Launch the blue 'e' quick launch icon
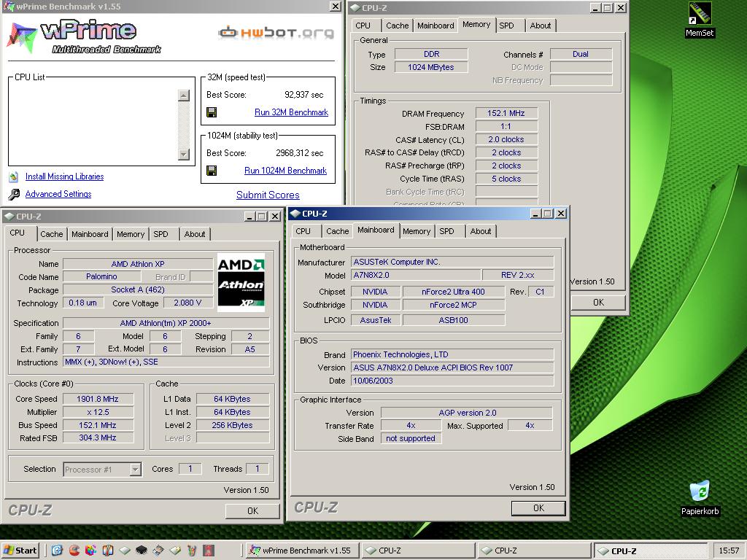The width and height of the screenshot is (747, 560). [57, 551]
